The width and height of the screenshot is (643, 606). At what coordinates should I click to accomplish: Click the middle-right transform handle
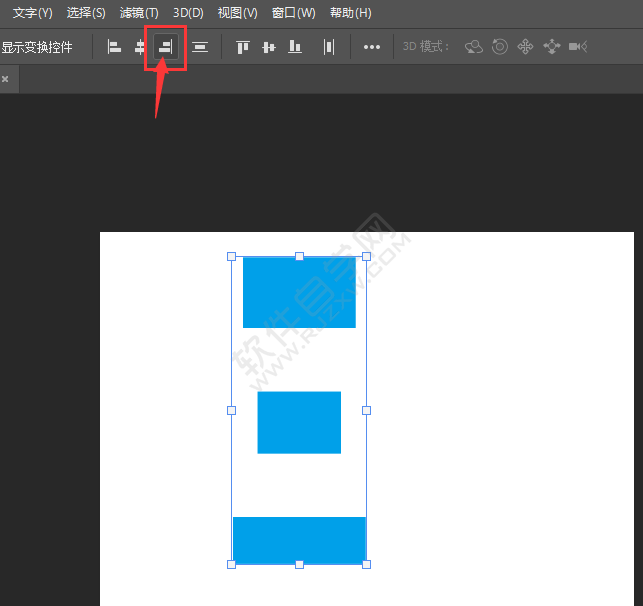pyautogui.click(x=367, y=410)
